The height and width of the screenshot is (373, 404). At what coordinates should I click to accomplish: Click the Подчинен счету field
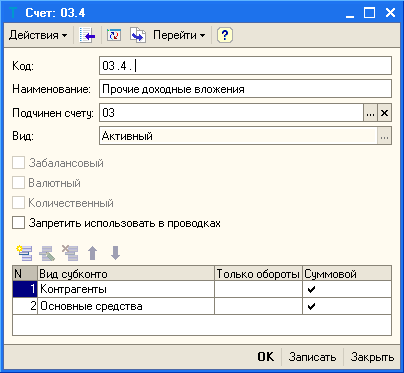(x=231, y=113)
